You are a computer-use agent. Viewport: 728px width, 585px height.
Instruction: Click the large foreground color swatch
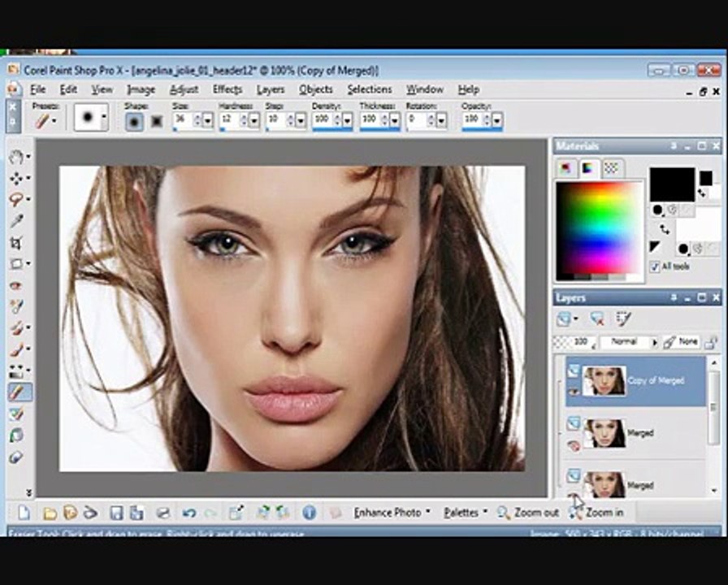point(672,184)
